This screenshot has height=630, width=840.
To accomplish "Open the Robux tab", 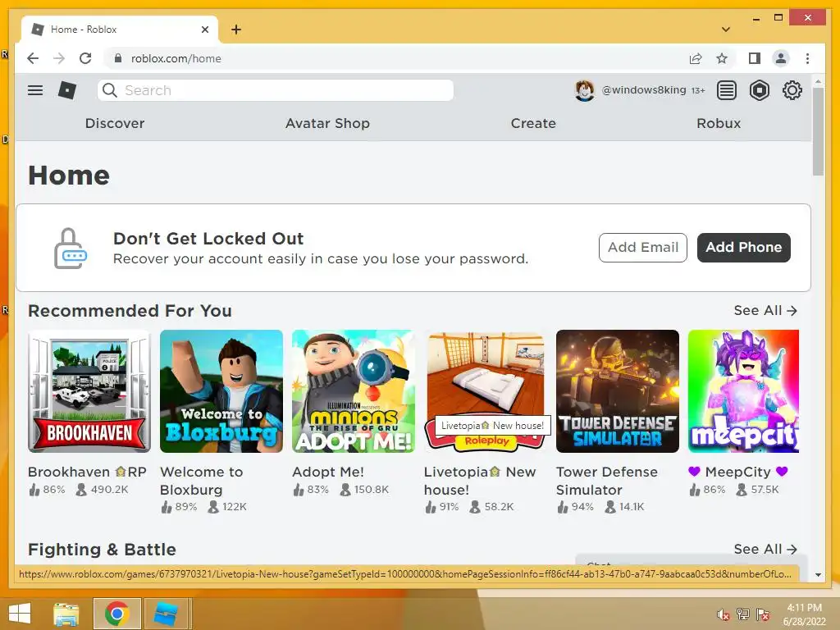I will pos(719,123).
